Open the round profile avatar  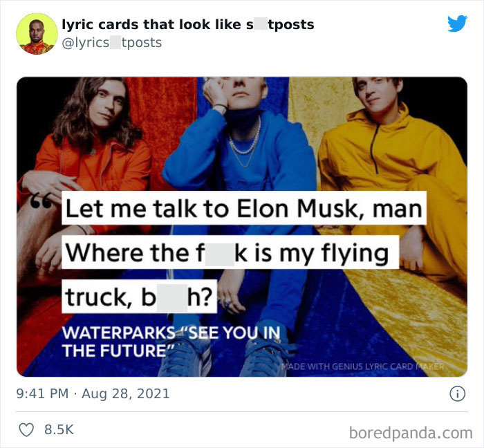pos(37,34)
